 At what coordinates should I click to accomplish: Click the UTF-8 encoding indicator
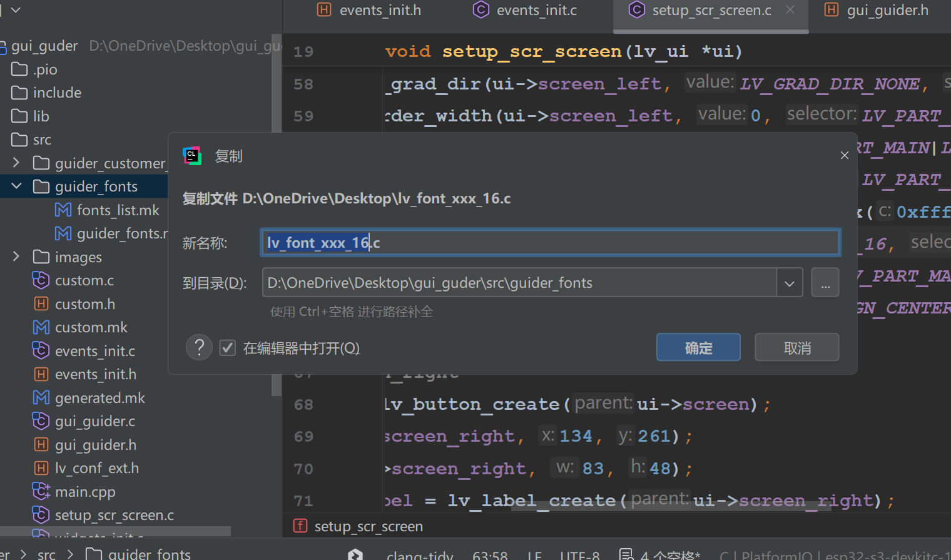[579, 554]
